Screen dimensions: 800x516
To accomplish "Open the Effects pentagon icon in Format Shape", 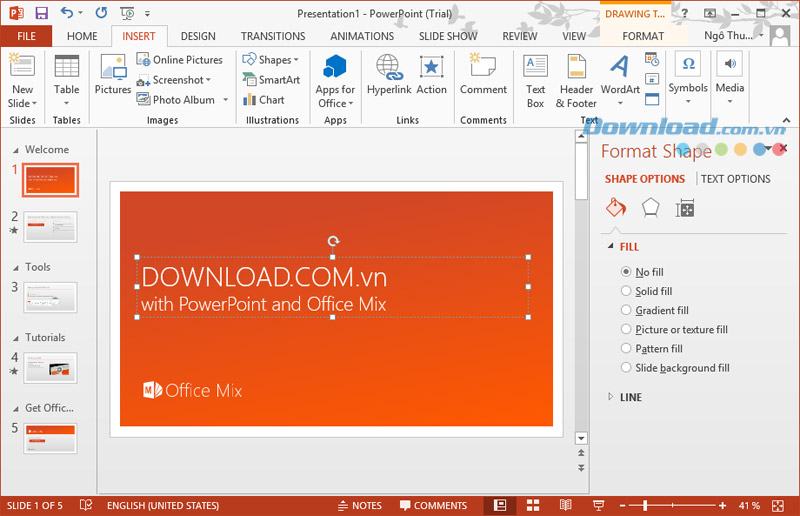I will pos(650,208).
